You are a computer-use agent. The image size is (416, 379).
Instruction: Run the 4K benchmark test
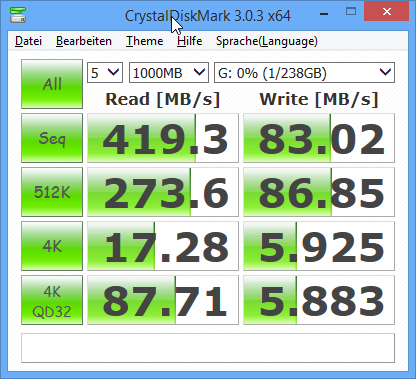click(x=52, y=246)
